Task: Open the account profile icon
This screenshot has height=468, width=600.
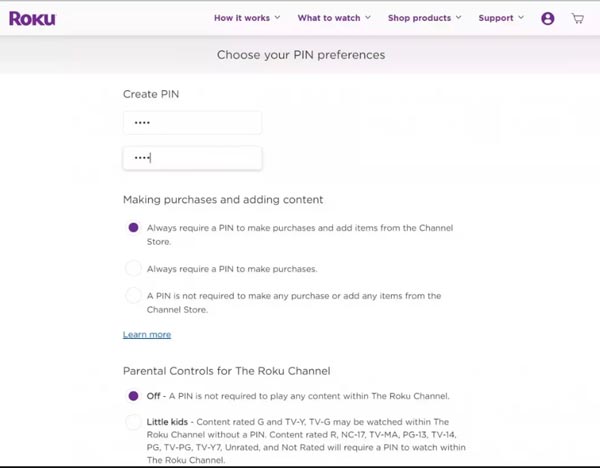Action: [x=548, y=18]
